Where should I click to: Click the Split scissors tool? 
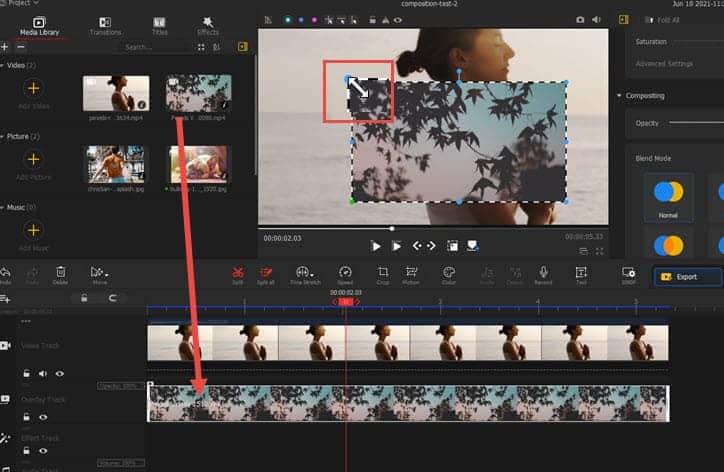[238, 274]
